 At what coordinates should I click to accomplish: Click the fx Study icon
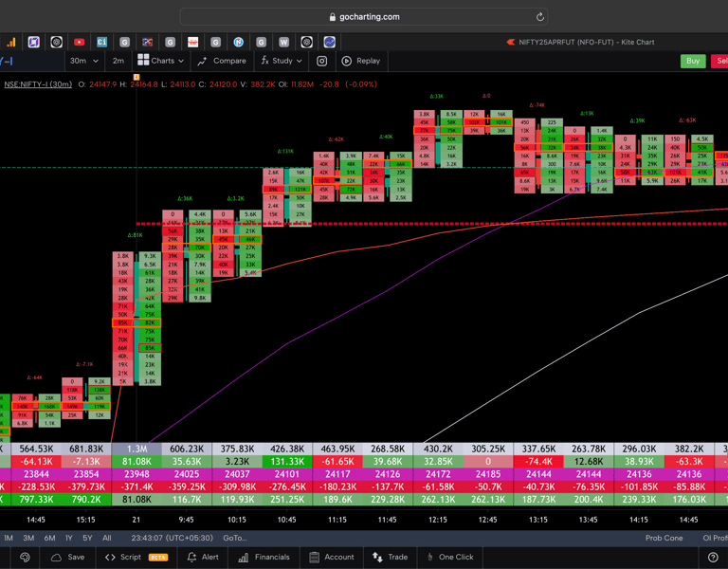[x=265, y=61]
